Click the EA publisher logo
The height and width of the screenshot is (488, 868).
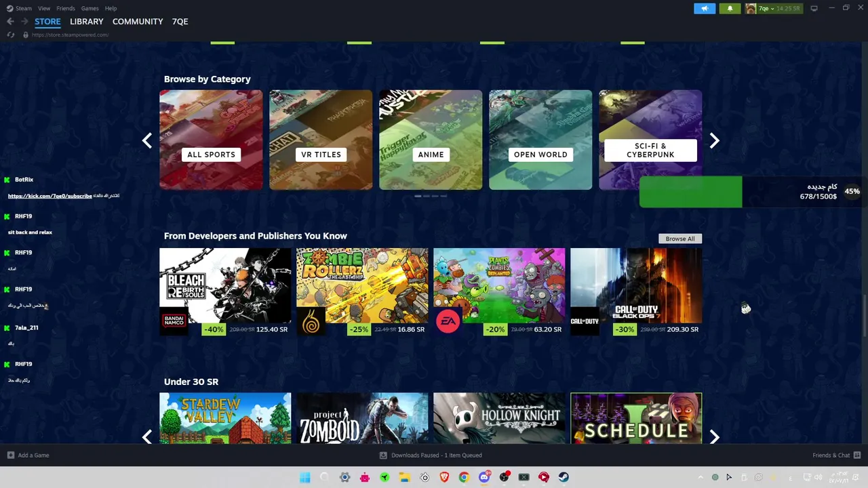pos(448,321)
